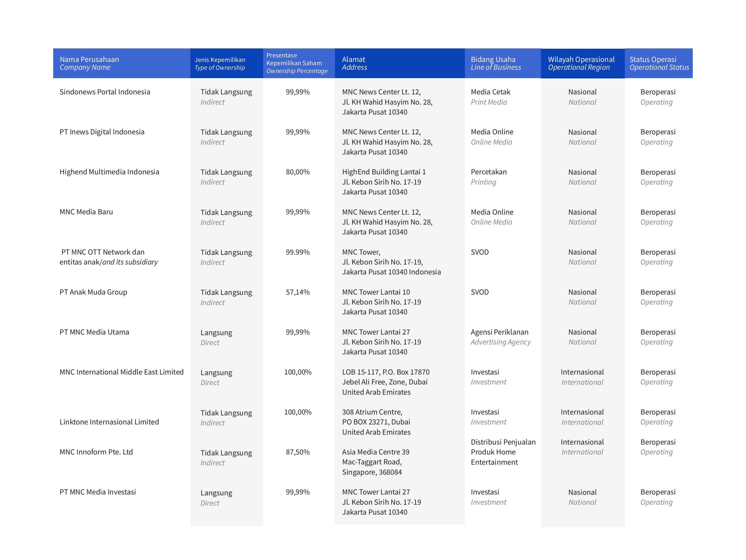Image resolution: width=746 pixels, height=560 pixels.
Task: Select 308 Atrium Centre address line
Action: click(372, 412)
